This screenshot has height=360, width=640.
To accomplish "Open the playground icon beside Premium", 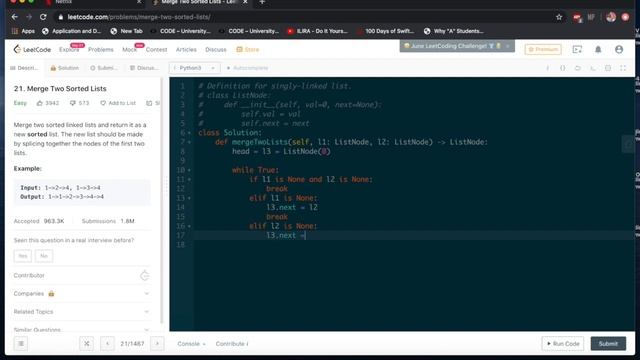I will [577, 49].
